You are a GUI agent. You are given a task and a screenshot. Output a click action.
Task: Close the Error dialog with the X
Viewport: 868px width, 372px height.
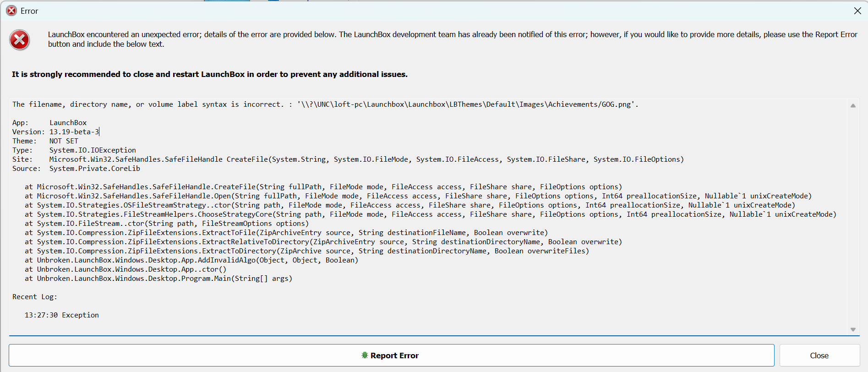click(x=857, y=11)
